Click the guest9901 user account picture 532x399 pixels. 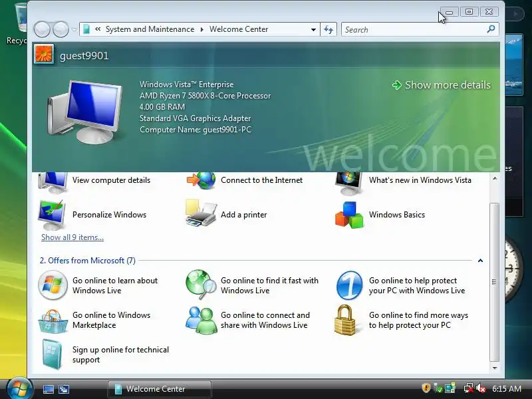click(44, 55)
